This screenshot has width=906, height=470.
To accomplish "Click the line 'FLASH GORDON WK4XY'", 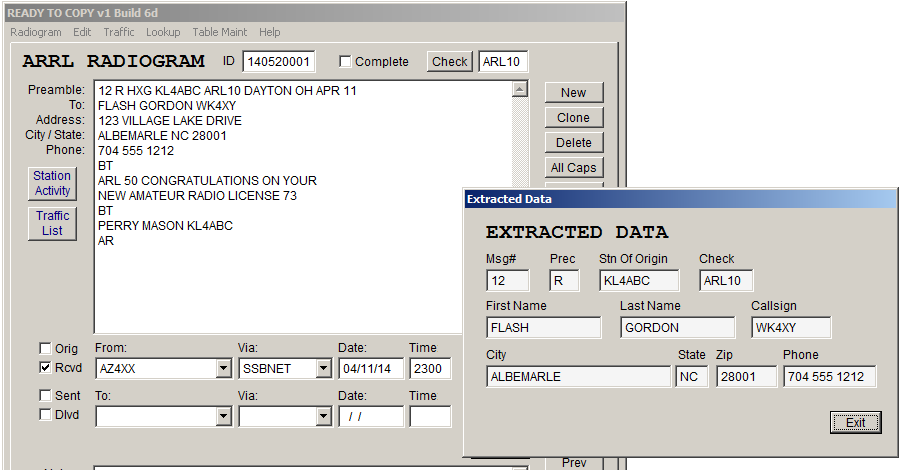I will 167,106.
